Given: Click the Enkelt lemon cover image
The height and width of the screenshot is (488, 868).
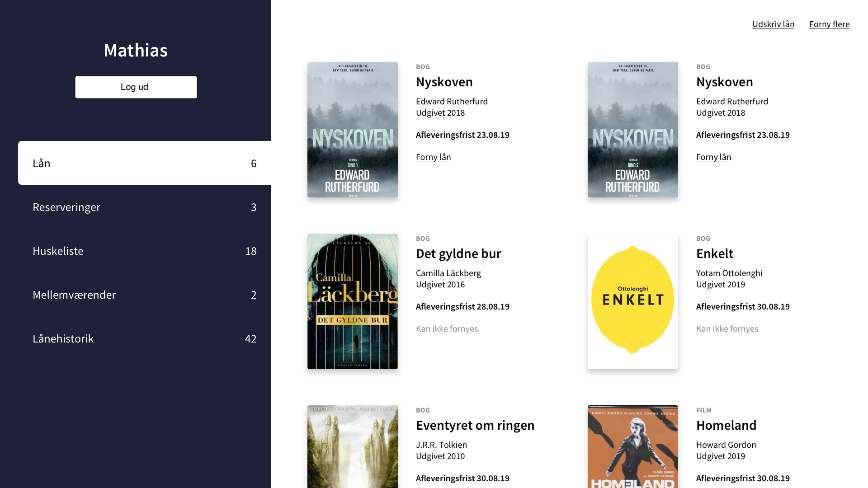Looking at the screenshot, I should tap(633, 301).
